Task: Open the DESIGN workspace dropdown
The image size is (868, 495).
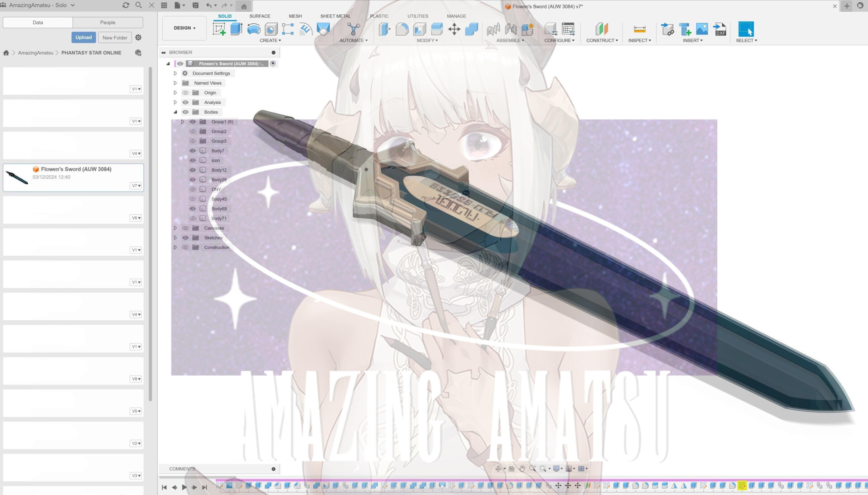Action: (184, 28)
